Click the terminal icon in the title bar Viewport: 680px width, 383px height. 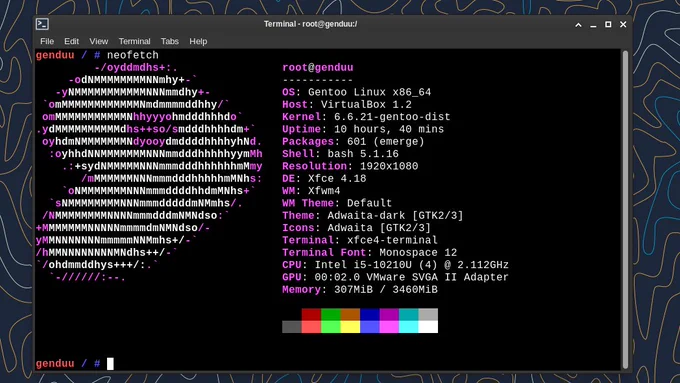coord(42,24)
